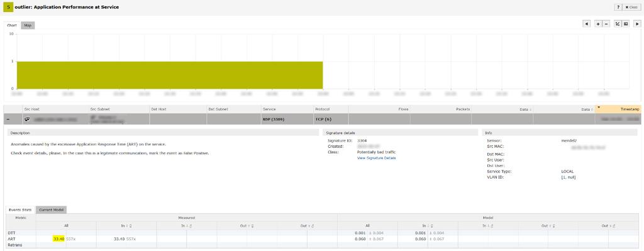The height and width of the screenshot is (251, 644).
Task: Click the Signature details panel header
Action: click(401, 133)
